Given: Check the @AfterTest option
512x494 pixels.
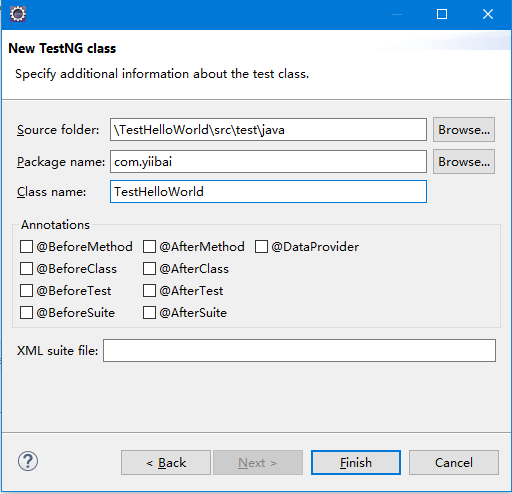Looking at the screenshot, I should 149,291.
